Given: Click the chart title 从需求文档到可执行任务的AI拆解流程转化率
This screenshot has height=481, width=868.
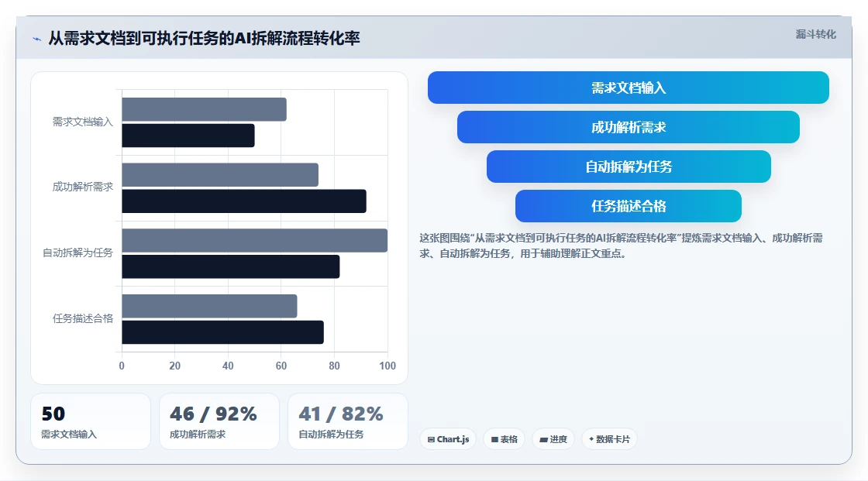Looking at the screenshot, I should pyautogui.click(x=205, y=38).
